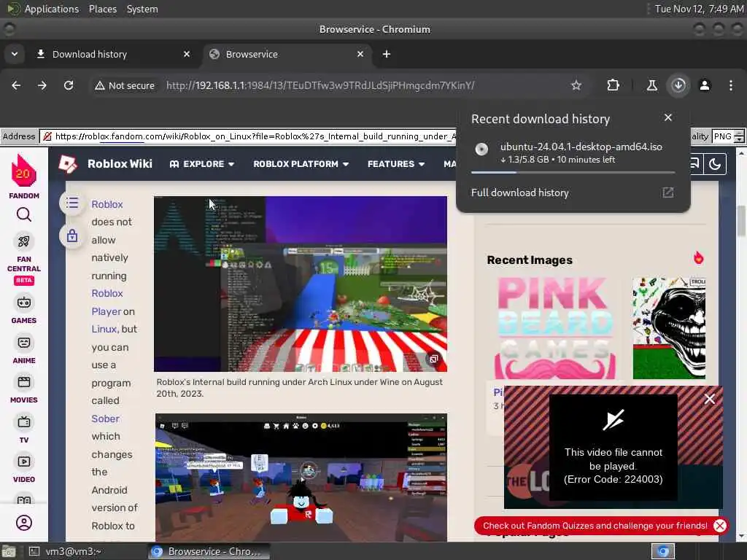The image size is (747, 560).
Task: Open the Arch Linux Wine screenshot image
Action: [301, 284]
